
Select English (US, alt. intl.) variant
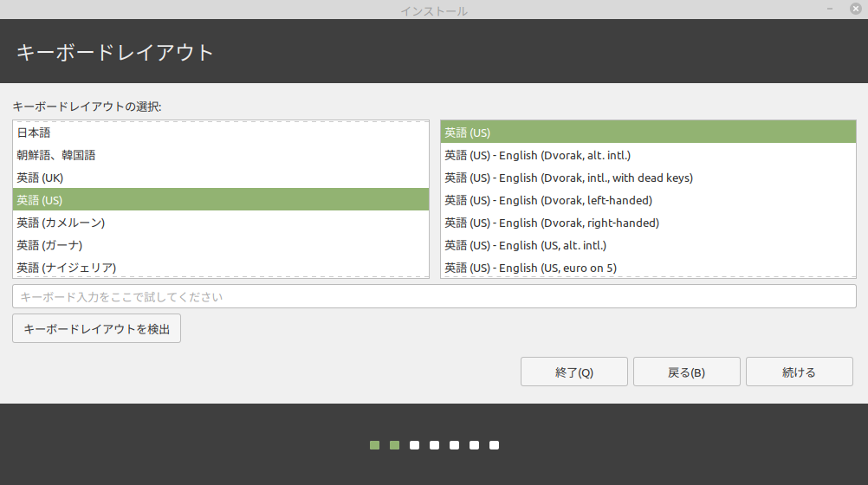[648, 245]
